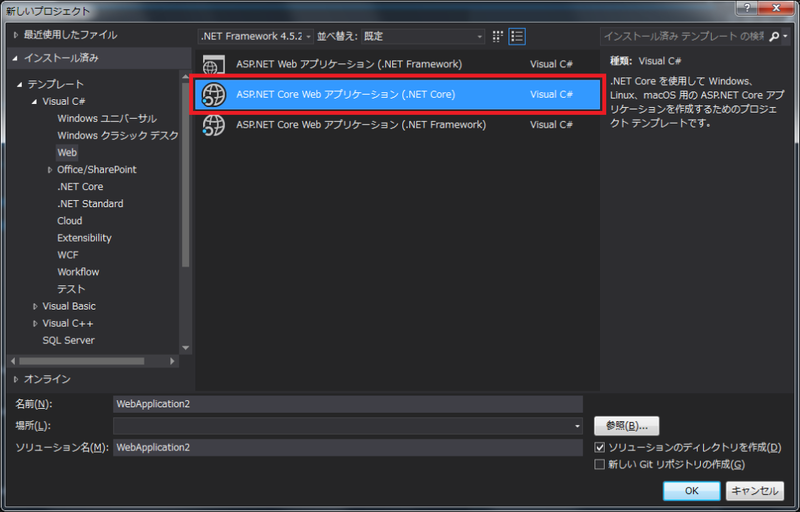
Task: Expand the オンライン section
Action: coord(16,379)
